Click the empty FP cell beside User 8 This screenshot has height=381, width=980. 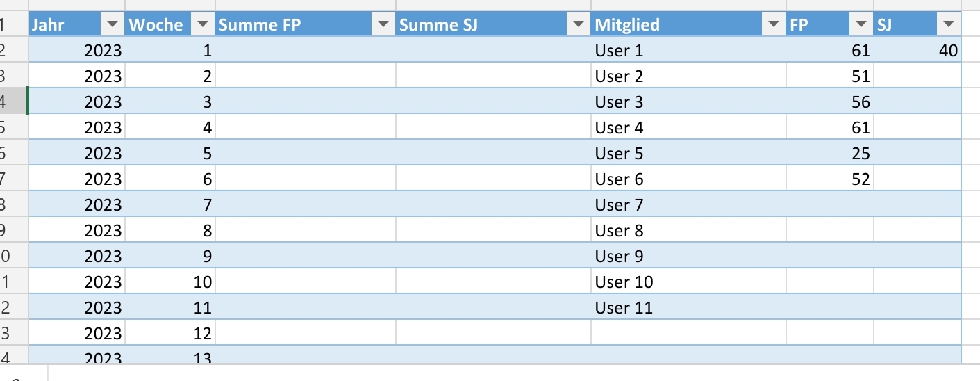[830, 230]
